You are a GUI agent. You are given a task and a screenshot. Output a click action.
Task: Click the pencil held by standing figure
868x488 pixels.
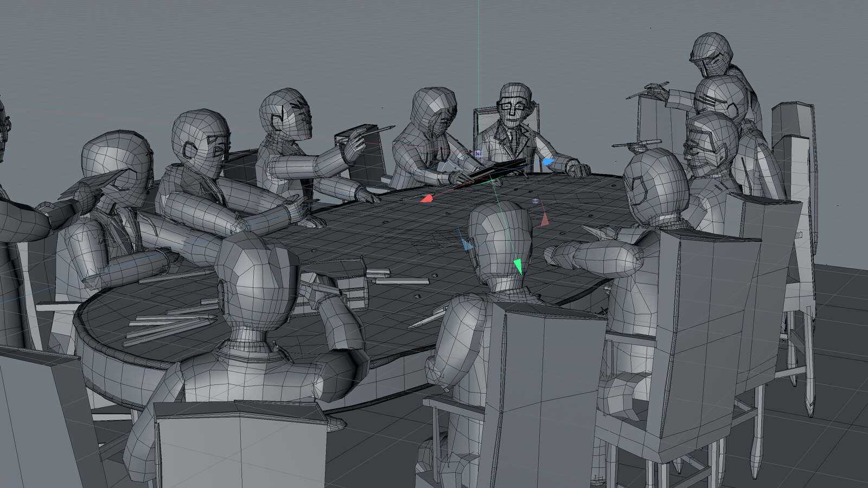tap(648, 90)
